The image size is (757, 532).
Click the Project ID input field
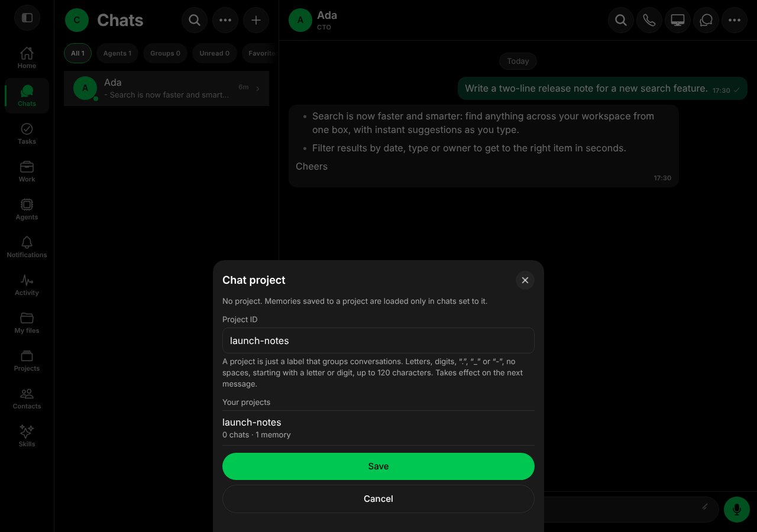pos(378,340)
